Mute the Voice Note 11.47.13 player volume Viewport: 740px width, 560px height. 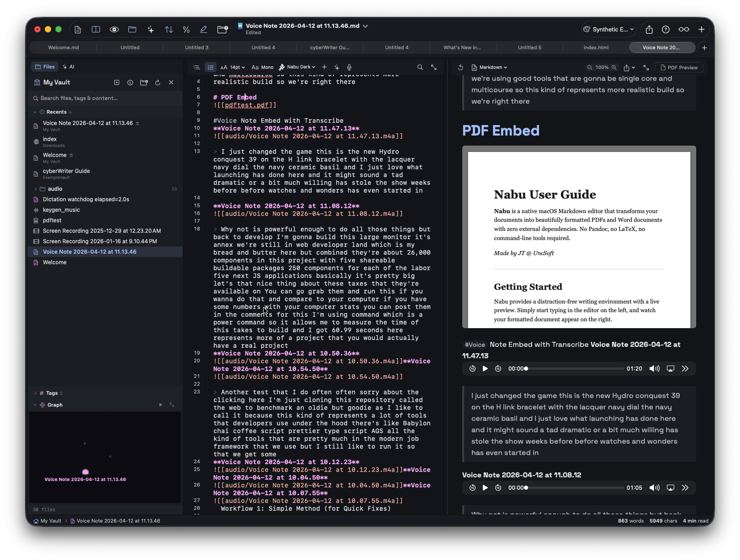pyautogui.click(x=655, y=369)
